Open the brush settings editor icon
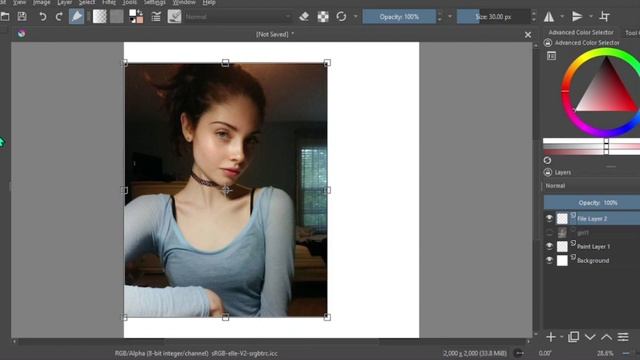640x360 pixels. click(156, 17)
